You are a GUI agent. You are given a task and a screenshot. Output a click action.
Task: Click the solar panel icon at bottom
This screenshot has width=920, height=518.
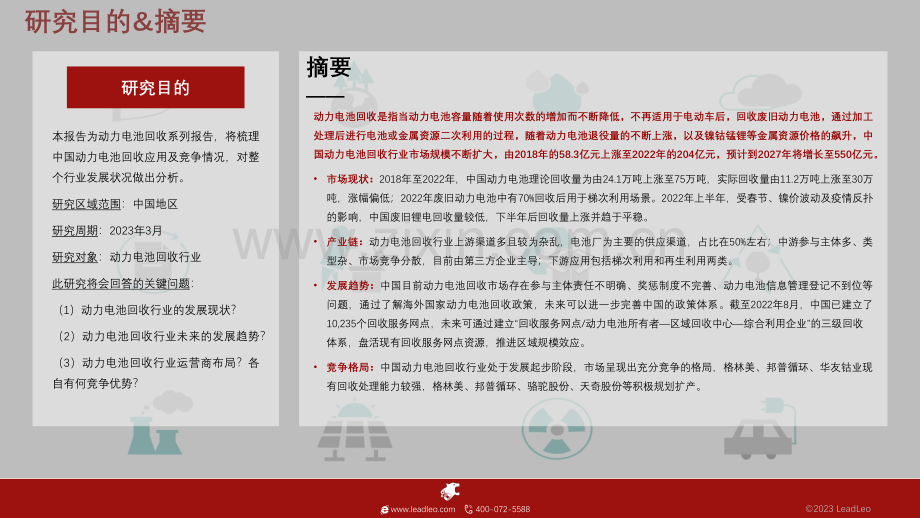[x=354, y=430]
